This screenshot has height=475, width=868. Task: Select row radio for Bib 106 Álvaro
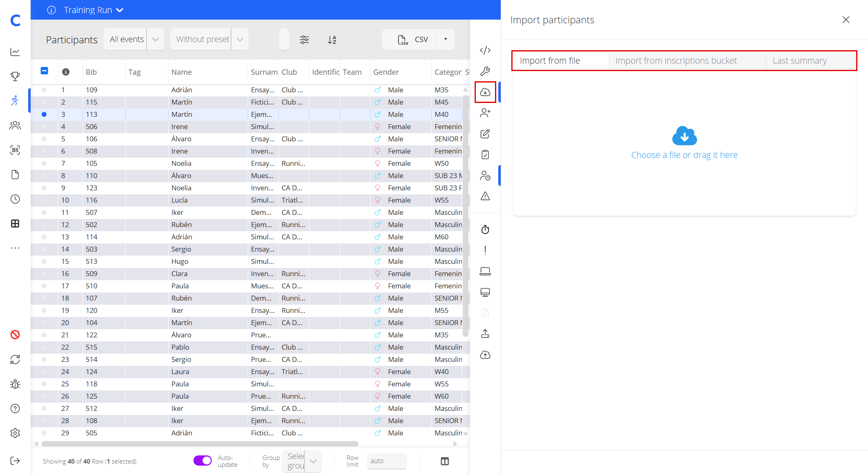(44, 139)
